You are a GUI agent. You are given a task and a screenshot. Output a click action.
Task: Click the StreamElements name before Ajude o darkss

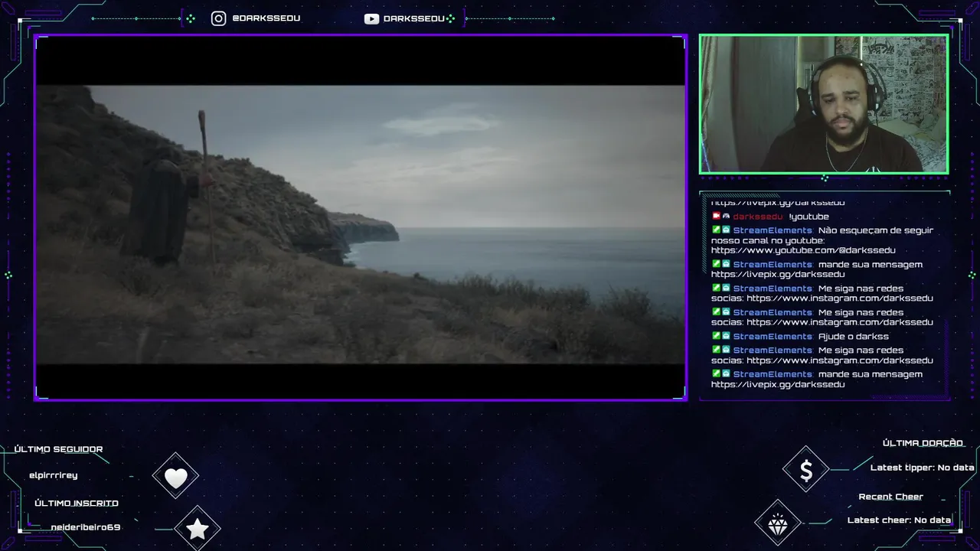(x=773, y=337)
